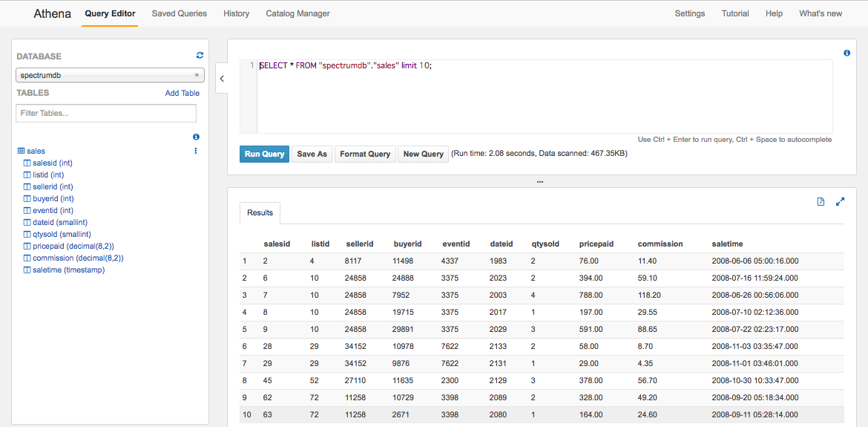Refresh the database list
The height and width of the screenshot is (427, 868).
200,56
